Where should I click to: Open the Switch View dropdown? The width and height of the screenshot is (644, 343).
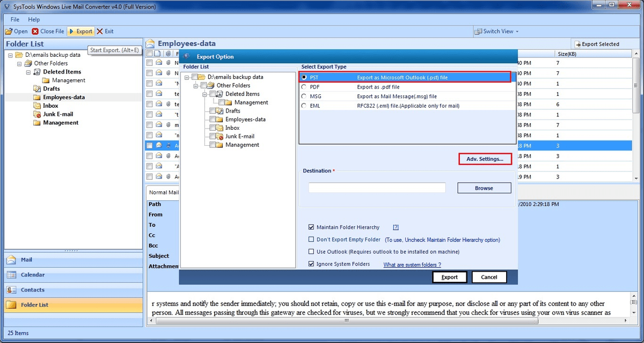click(x=496, y=31)
